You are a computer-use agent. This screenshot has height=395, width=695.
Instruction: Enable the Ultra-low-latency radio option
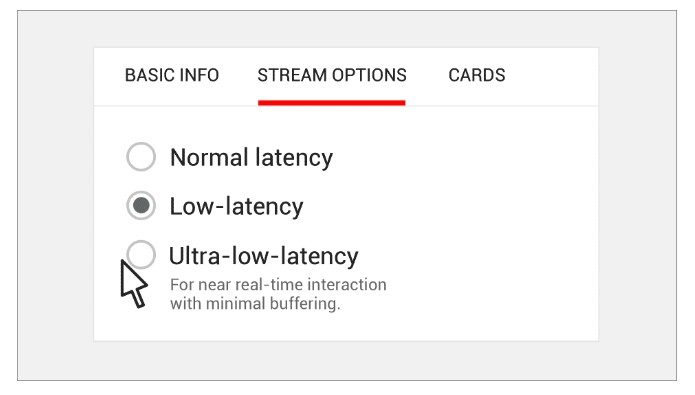[141, 254]
